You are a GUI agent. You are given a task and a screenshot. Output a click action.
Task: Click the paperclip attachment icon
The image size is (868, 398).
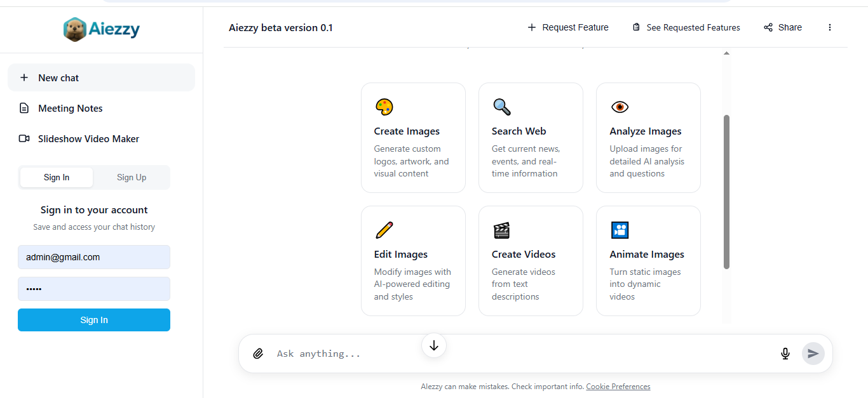[x=258, y=354]
